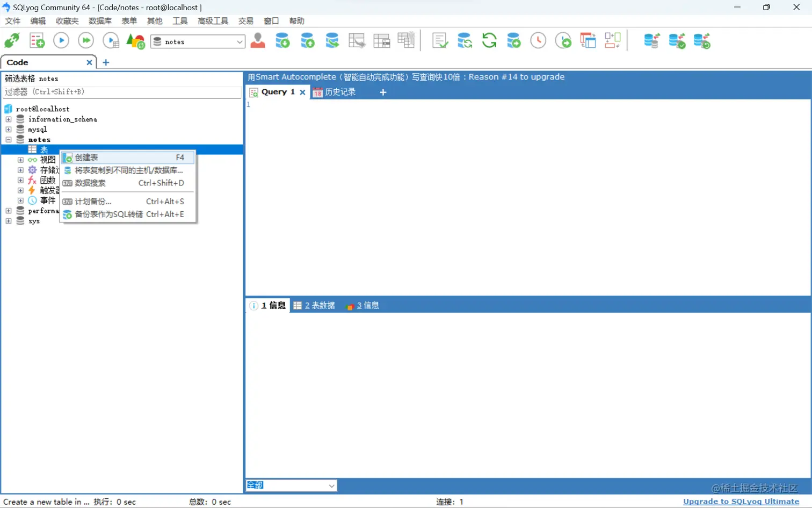Click the table with drawers manage icon
Screen dimensions: 812x508
[x=381, y=41]
